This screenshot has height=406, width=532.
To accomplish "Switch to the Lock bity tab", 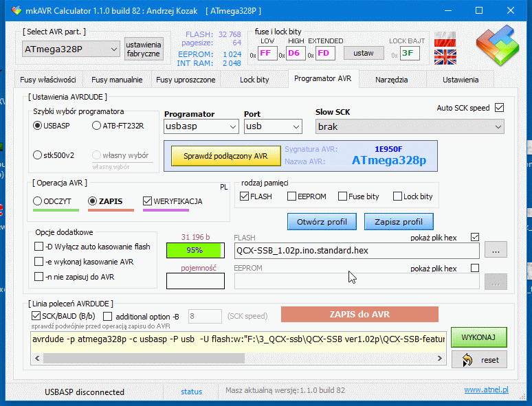I will coord(254,80).
